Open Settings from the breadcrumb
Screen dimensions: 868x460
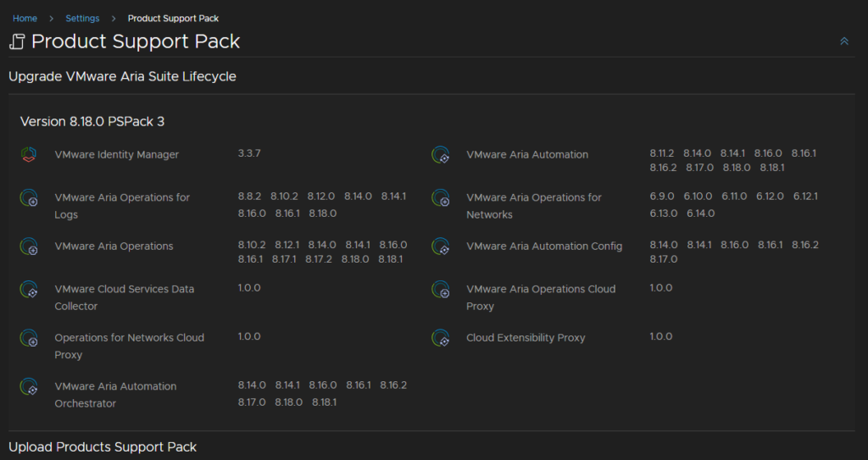pyautogui.click(x=82, y=19)
